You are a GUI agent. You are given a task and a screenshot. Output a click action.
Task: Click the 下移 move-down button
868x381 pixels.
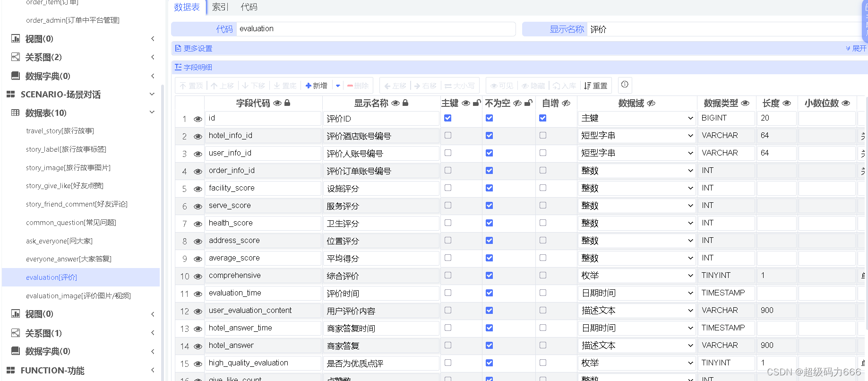click(x=254, y=86)
